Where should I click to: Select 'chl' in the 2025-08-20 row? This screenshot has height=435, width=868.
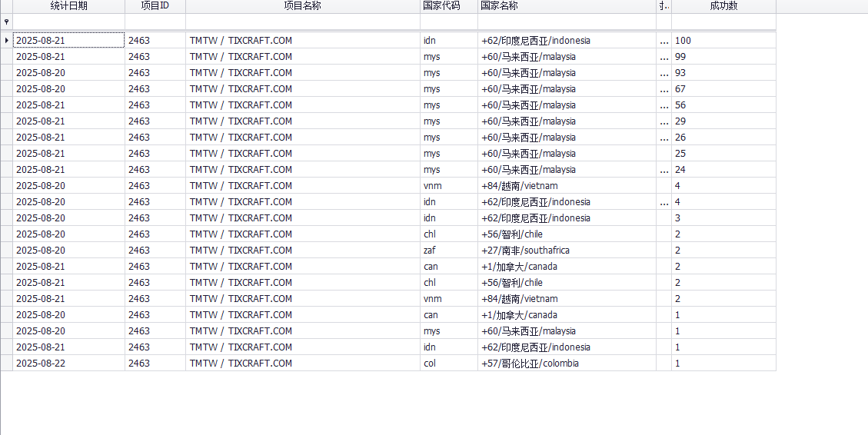449,234
